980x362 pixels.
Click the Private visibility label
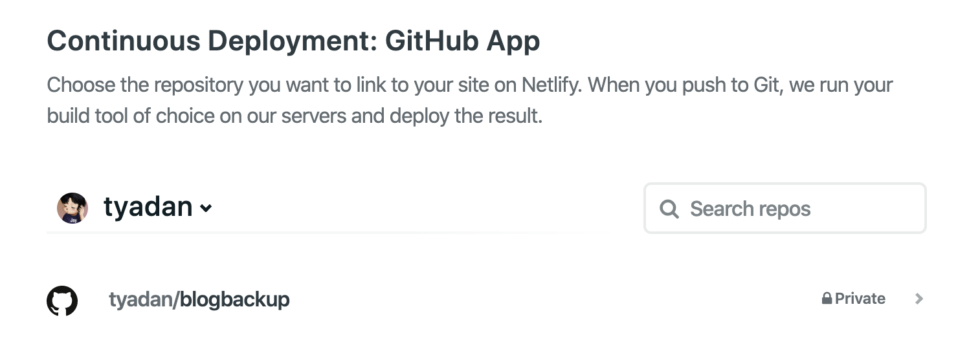pos(860,299)
